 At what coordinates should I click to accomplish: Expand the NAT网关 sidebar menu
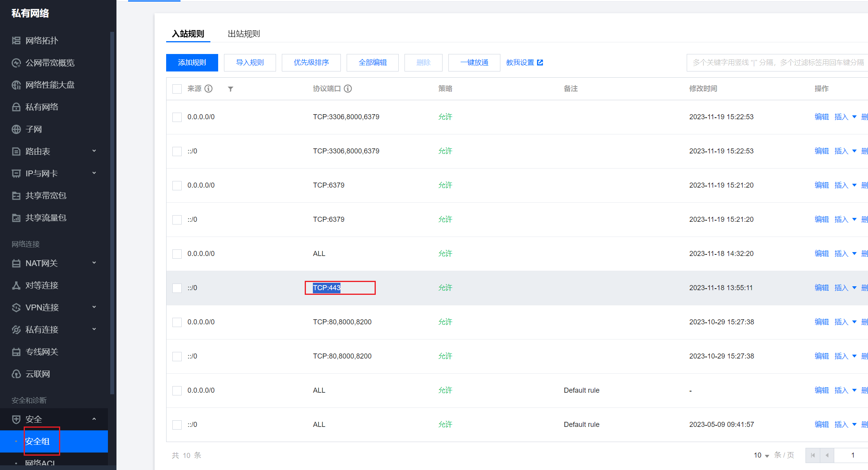click(x=94, y=263)
